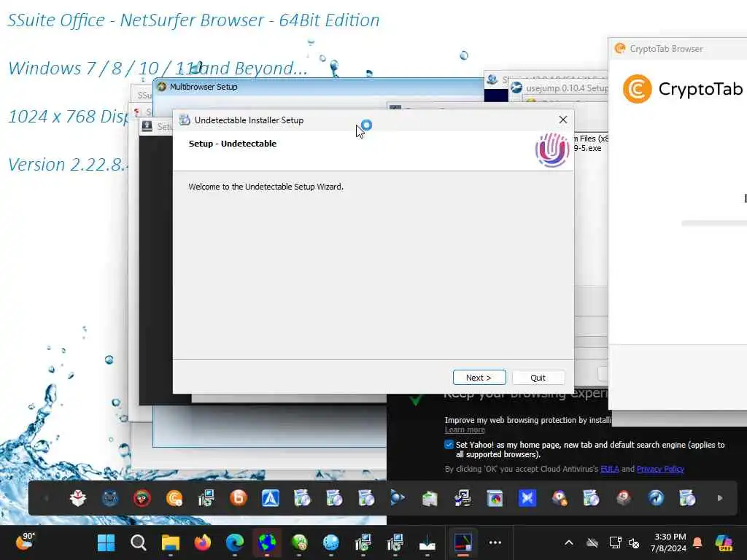Switch to the Earth globe taskbar app
The width and height of the screenshot is (747, 560).
pos(267,542)
